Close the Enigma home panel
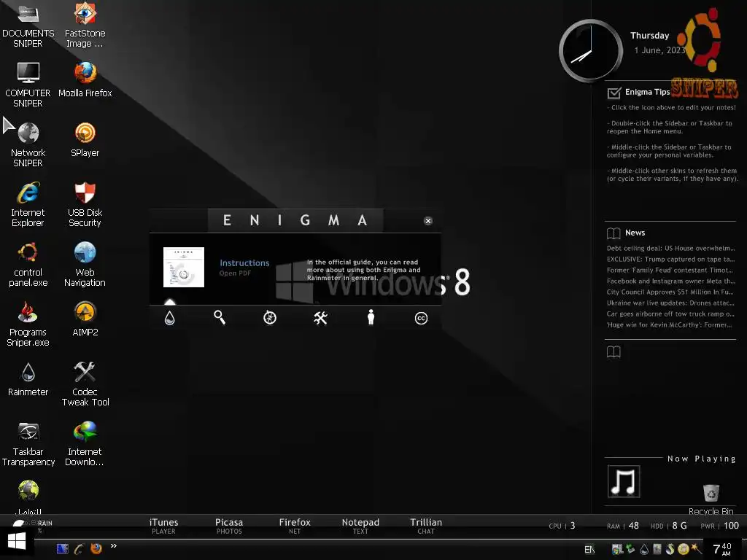 (427, 220)
